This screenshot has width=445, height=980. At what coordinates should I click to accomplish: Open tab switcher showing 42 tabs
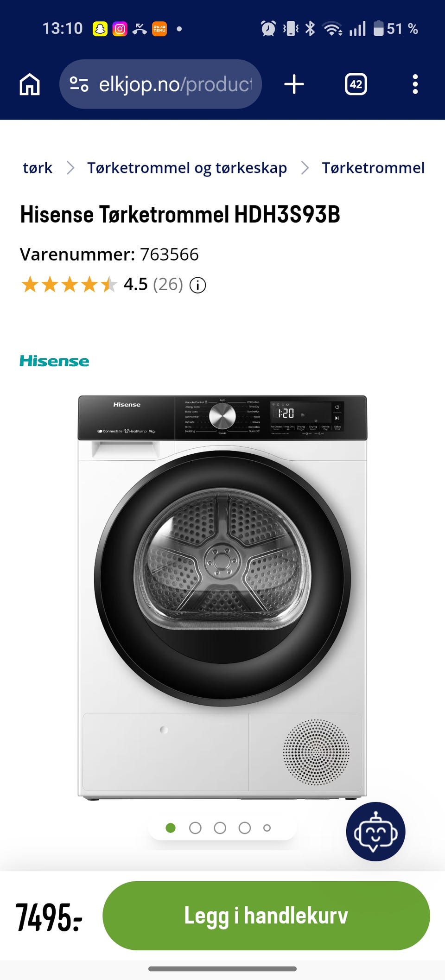point(356,84)
